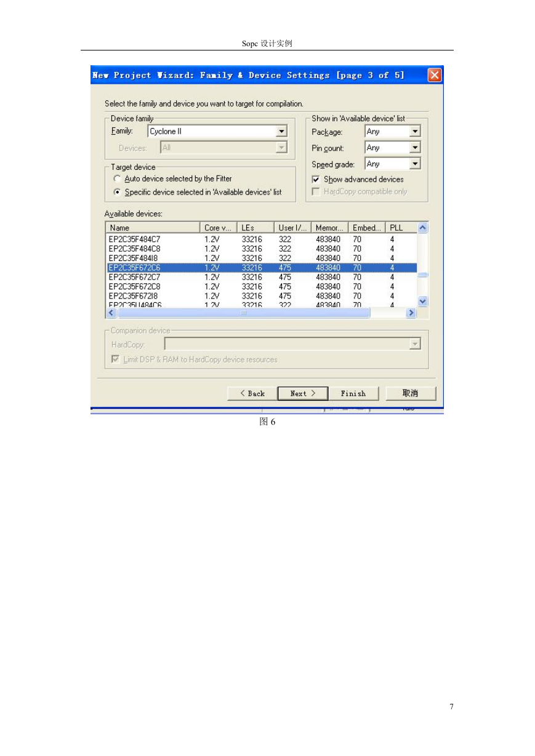This screenshot has height=756, width=535.
Task: Open the Package filter dropdown
Action: (x=415, y=131)
